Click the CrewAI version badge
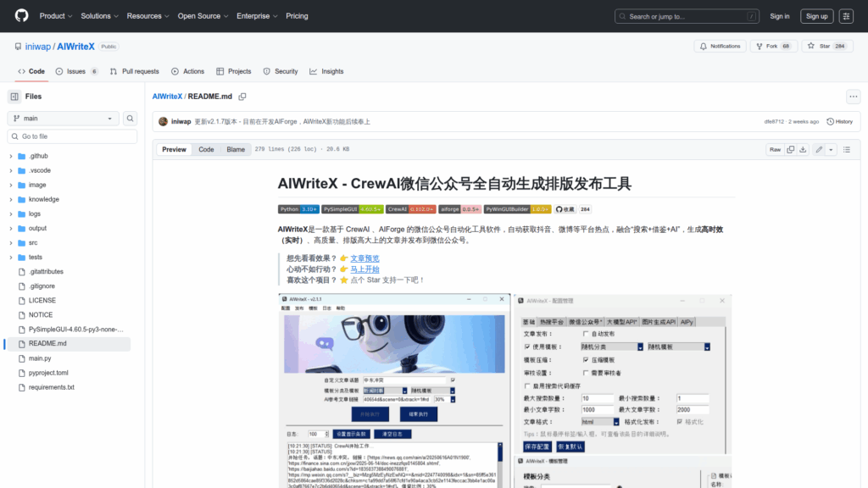The height and width of the screenshot is (488, 868). pyautogui.click(x=411, y=209)
